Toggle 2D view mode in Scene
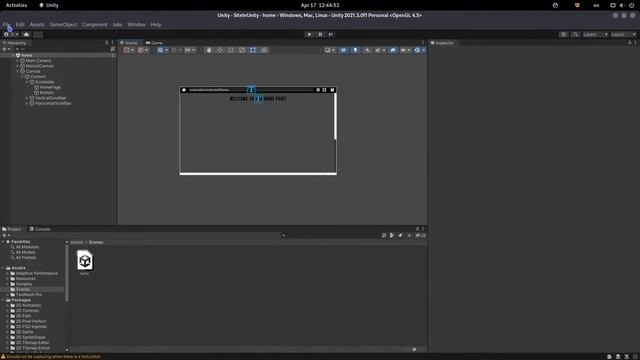 [344, 50]
